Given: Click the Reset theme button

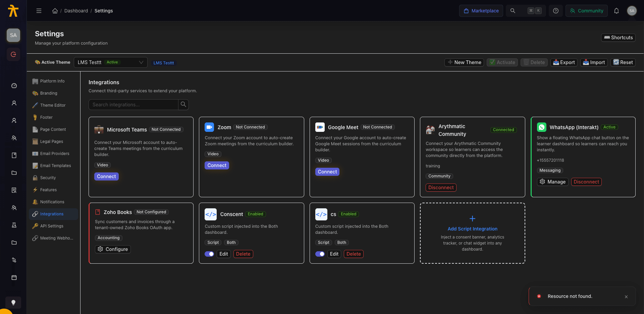Looking at the screenshot, I should (x=623, y=62).
